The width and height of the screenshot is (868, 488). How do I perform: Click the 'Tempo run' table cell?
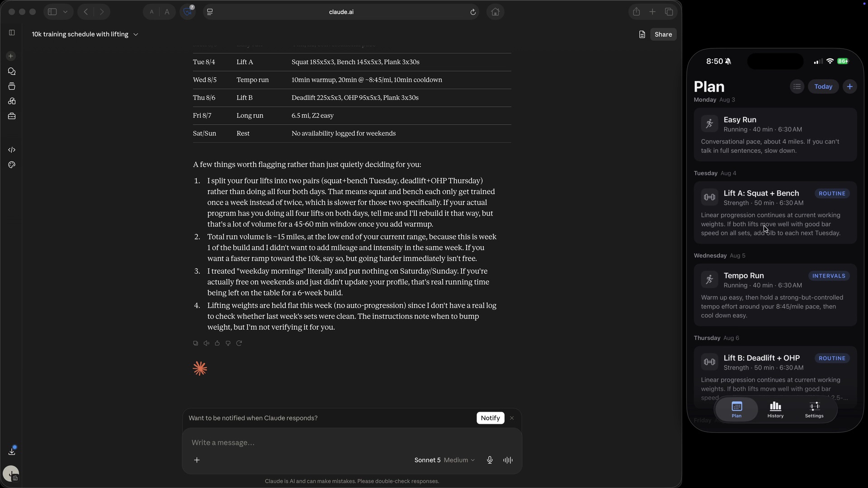click(253, 80)
